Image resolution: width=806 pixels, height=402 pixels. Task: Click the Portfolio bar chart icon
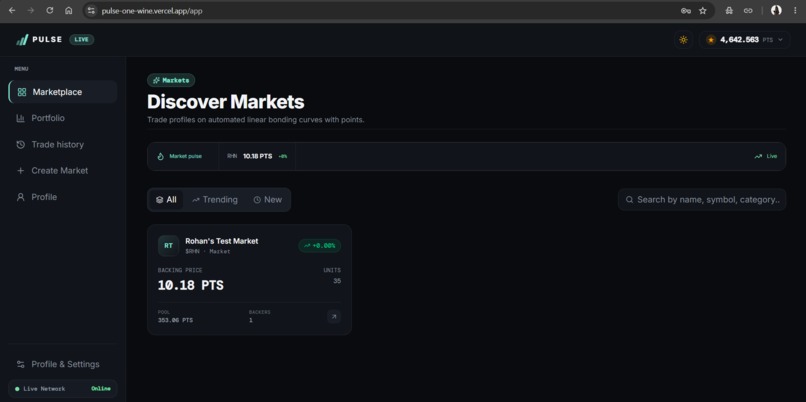click(x=21, y=118)
